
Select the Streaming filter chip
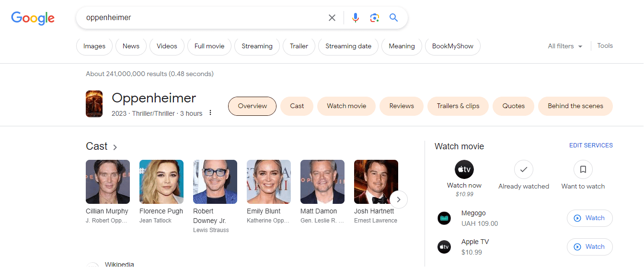257,46
